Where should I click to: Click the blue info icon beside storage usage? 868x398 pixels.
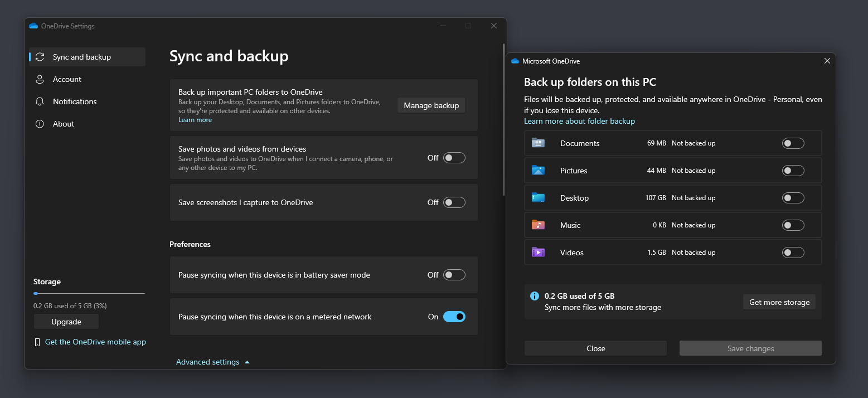click(535, 296)
